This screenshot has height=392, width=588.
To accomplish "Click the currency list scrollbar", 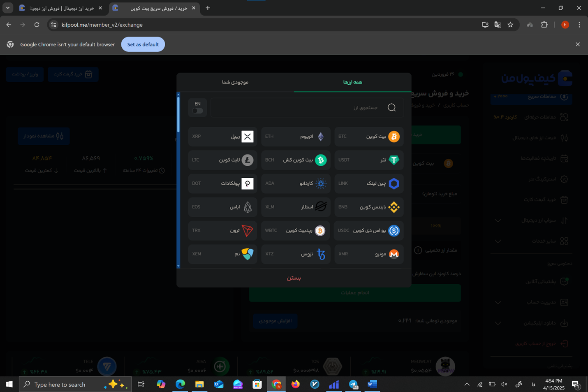I will [x=178, y=114].
